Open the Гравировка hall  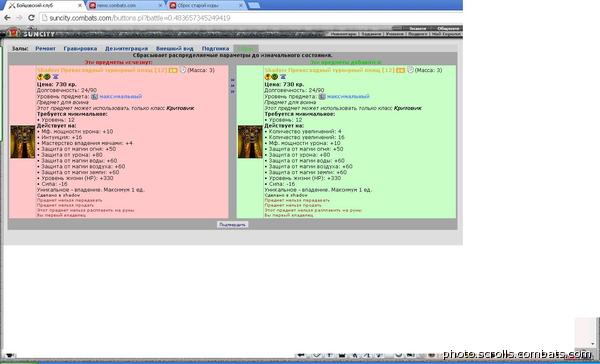coord(80,49)
